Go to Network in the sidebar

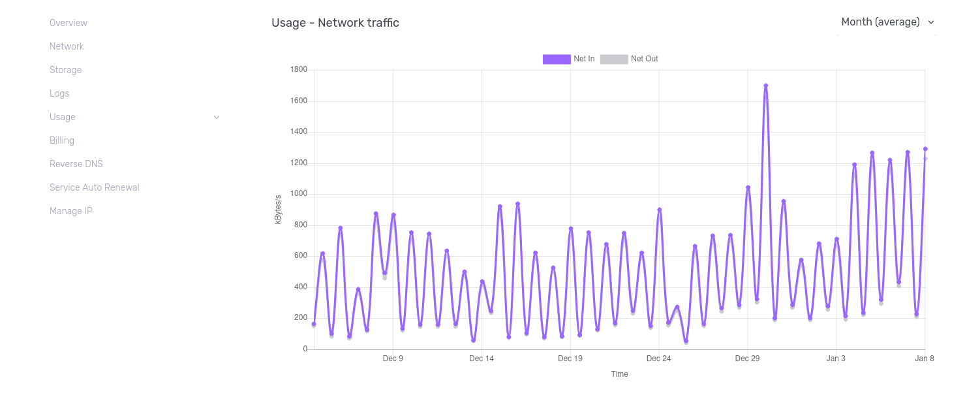[67, 46]
